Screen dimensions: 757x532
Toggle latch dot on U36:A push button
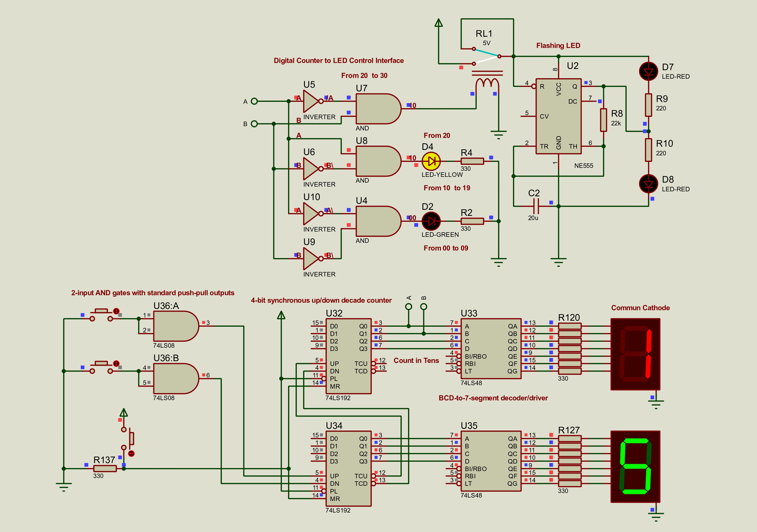point(116,311)
